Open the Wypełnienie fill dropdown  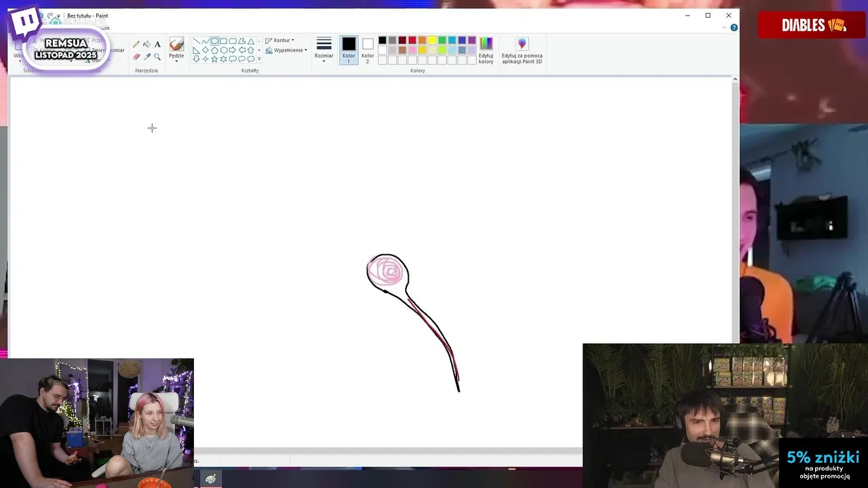tap(286, 50)
